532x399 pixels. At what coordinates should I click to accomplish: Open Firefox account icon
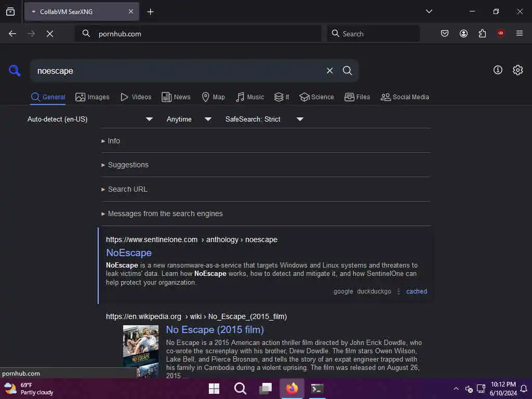tap(463, 33)
